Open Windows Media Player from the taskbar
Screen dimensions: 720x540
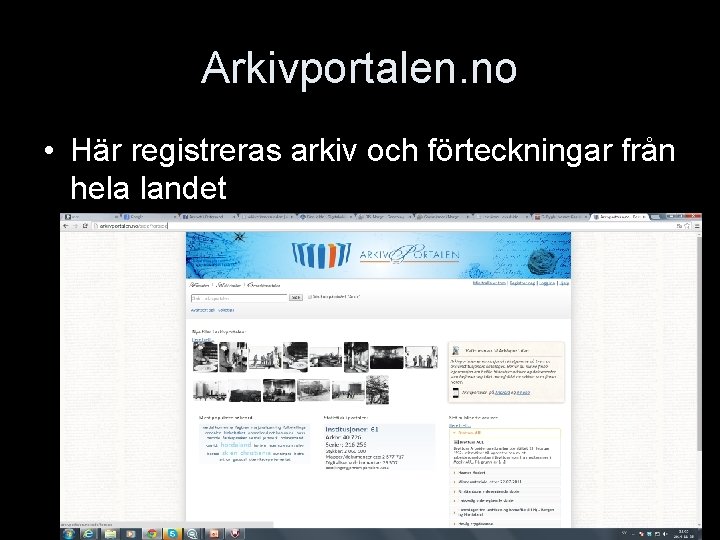(x=131, y=534)
